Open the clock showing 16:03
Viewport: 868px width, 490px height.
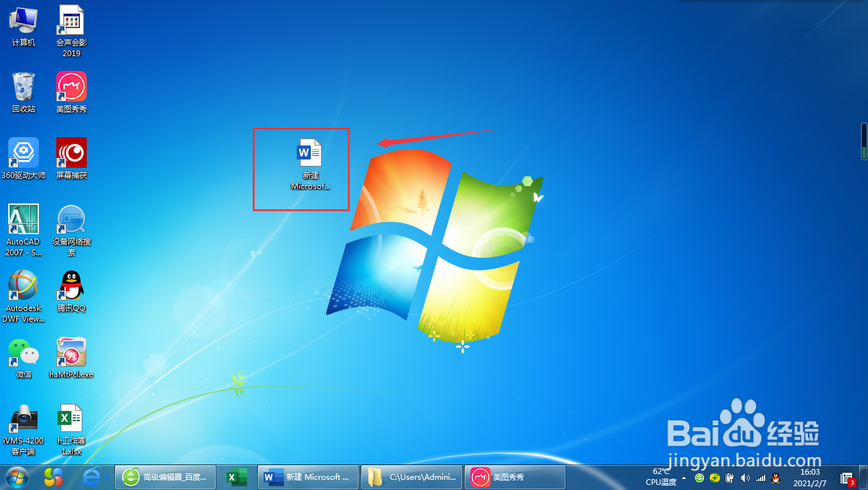(x=810, y=477)
